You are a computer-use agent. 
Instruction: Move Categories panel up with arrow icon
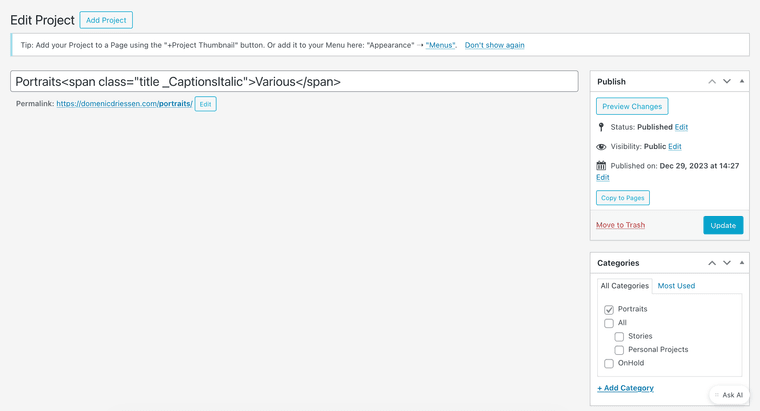click(712, 263)
